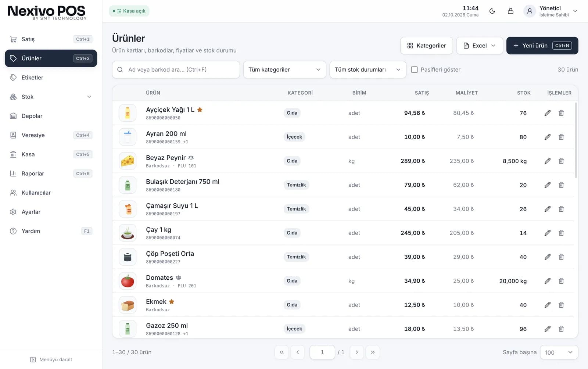
Task: Delete Çay 1 kg with trash icon
Action: [x=561, y=233]
